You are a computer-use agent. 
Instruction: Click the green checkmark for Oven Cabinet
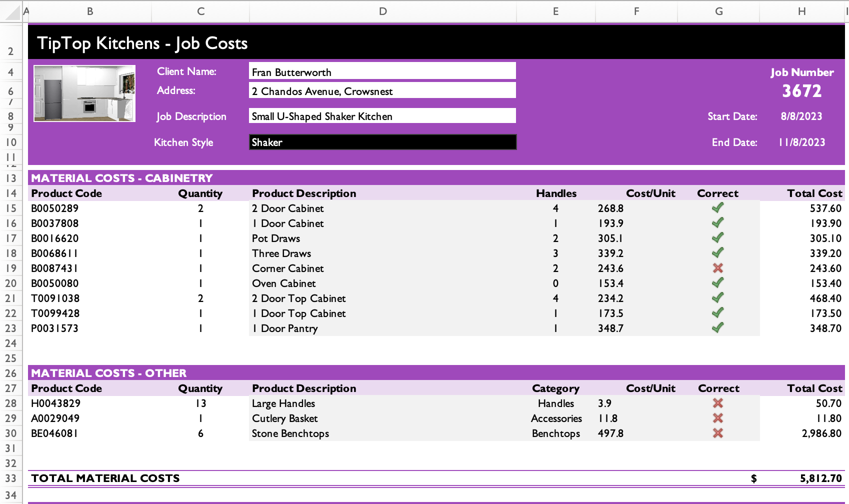click(x=718, y=282)
